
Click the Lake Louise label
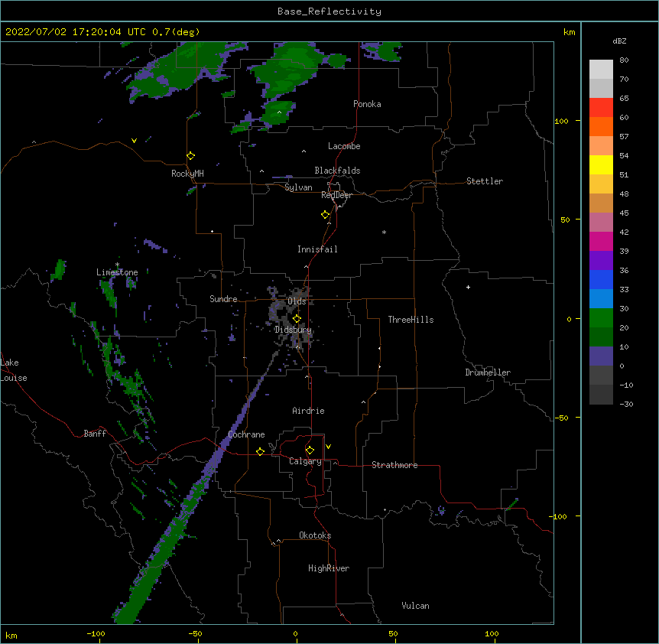(14, 370)
